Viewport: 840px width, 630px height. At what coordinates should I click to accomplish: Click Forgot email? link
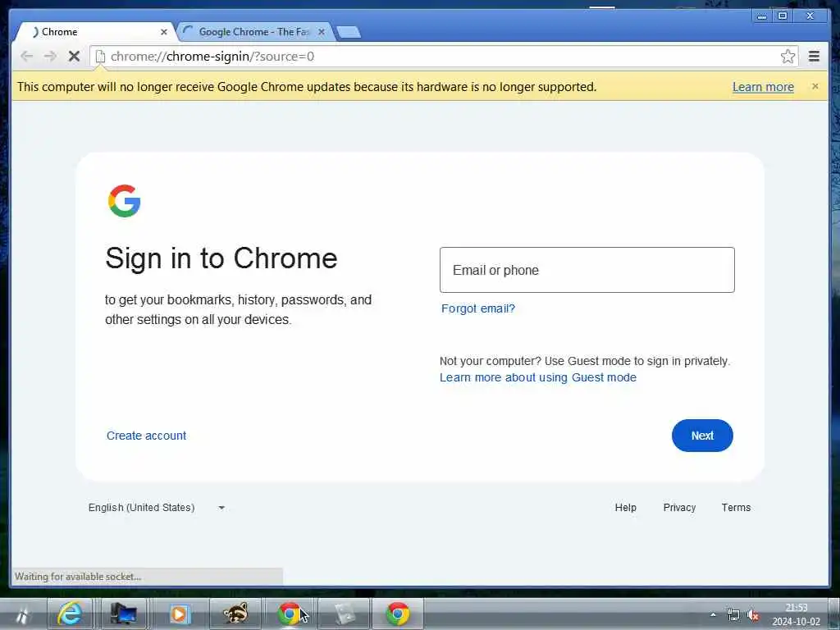(478, 308)
